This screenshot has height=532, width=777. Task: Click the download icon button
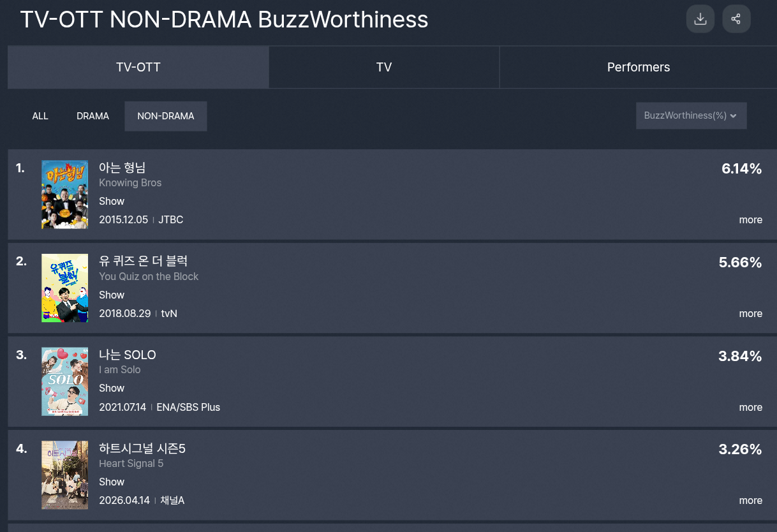point(700,19)
